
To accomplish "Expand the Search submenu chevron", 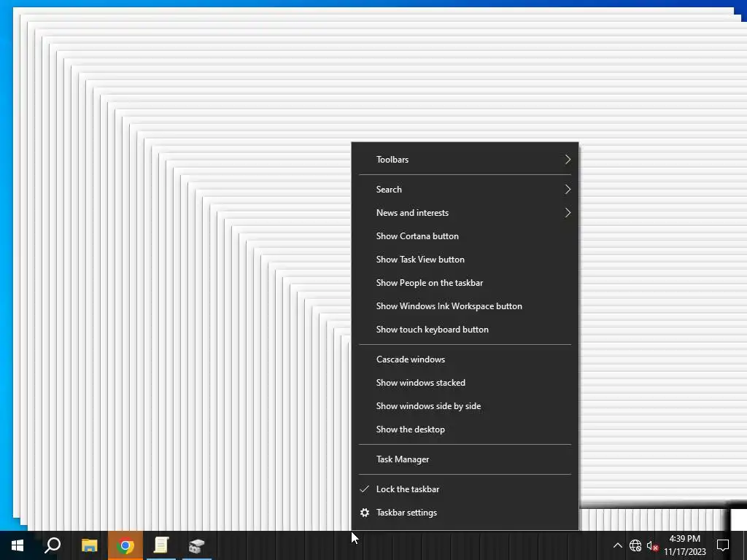I will [568, 190].
